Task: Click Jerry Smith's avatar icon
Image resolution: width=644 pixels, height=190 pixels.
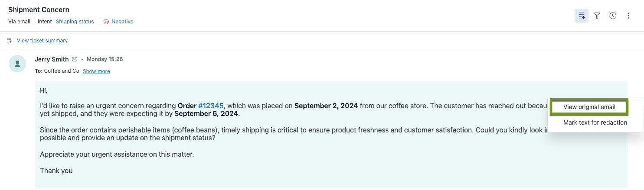Action: [17, 64]
